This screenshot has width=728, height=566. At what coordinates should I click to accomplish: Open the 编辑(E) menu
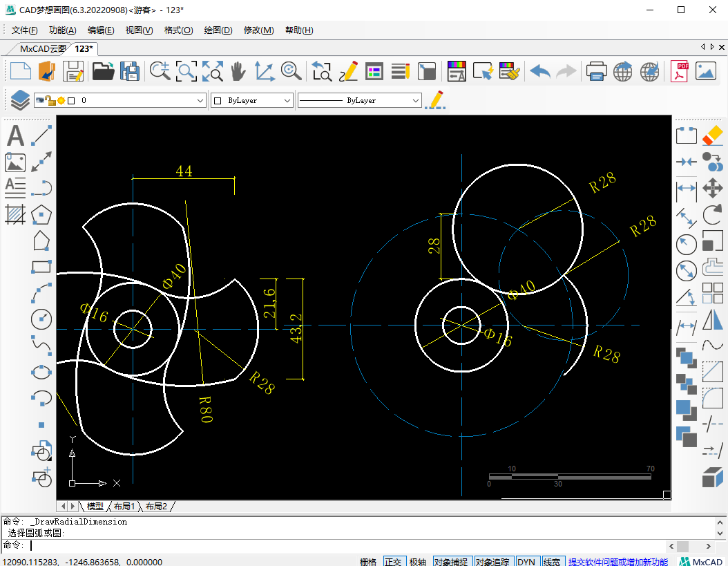[x=101, y=30]
